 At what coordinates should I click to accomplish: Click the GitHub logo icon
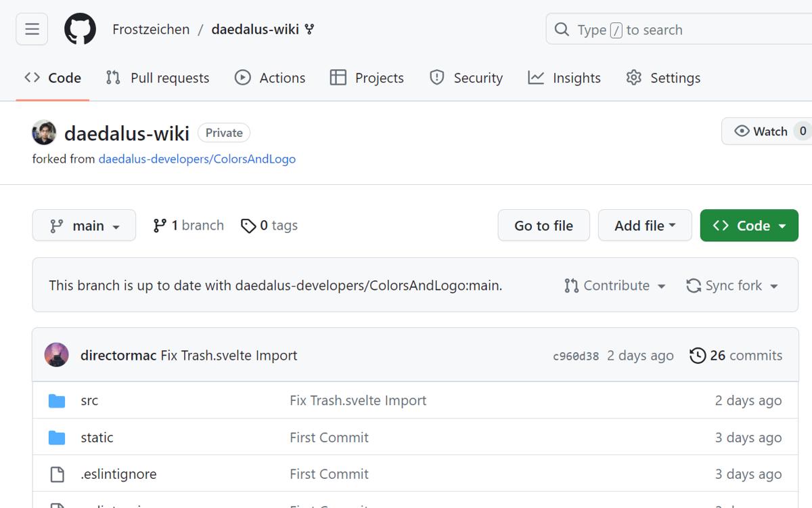(80, 30)
